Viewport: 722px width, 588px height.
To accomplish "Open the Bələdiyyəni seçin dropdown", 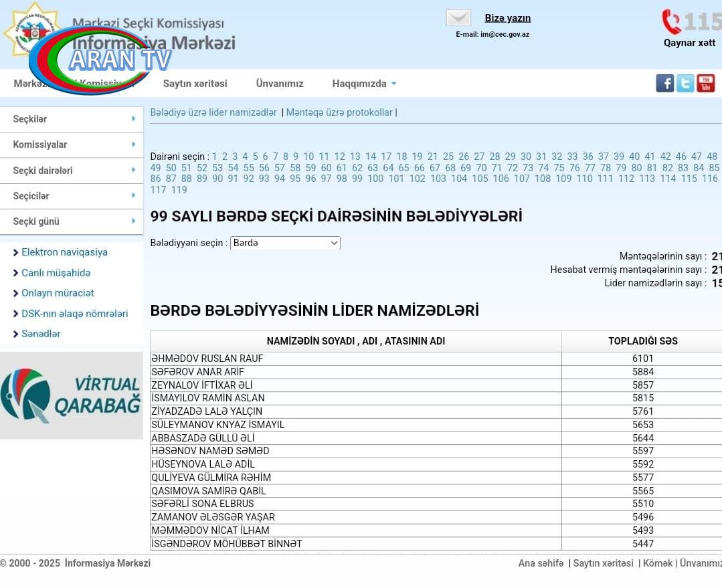I will point(285,243).
